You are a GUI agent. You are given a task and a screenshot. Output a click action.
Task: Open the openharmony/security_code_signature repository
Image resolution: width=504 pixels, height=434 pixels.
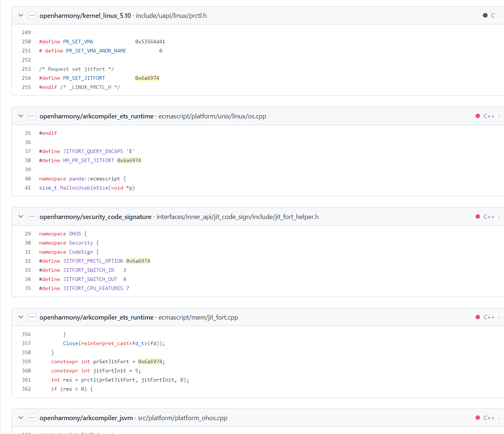[x=95, y=217]
